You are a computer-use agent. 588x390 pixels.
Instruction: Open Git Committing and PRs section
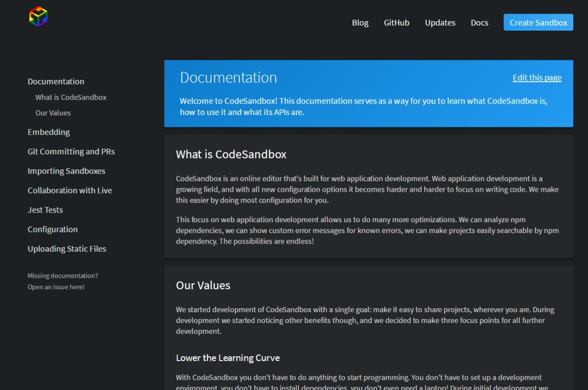pyautogui.click(x=71, y=151)
